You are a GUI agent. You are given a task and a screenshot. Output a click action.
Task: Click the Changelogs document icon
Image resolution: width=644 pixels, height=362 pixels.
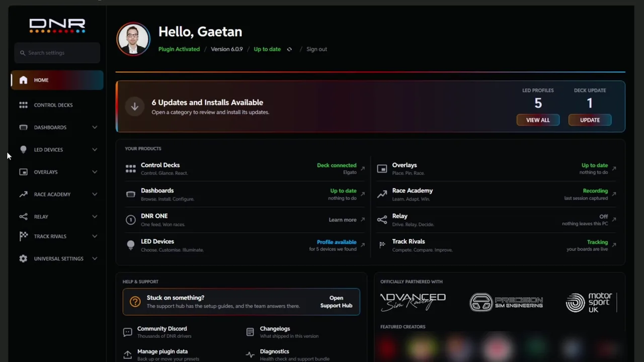[x=250, y=332]
